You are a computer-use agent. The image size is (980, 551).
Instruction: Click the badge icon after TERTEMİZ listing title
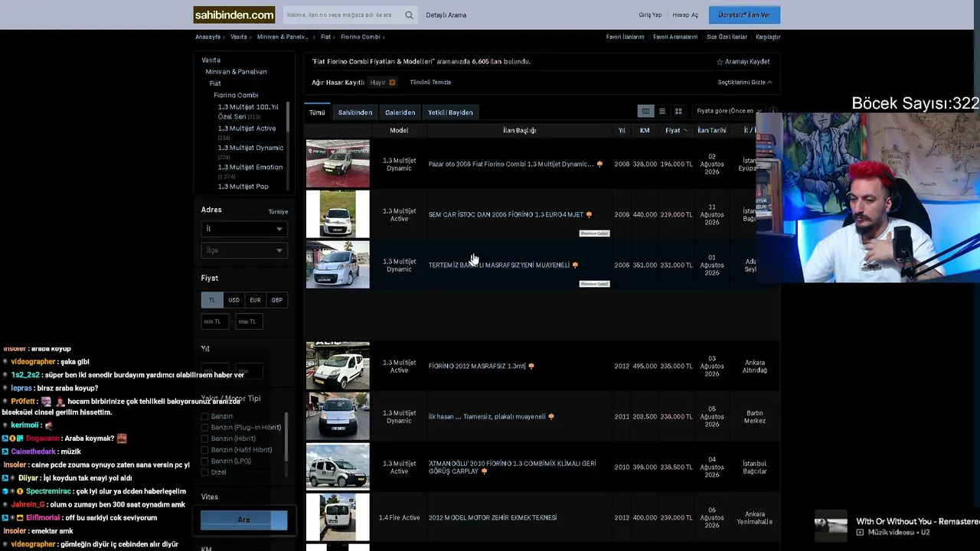pyautogui.click(x=575, y=265)
